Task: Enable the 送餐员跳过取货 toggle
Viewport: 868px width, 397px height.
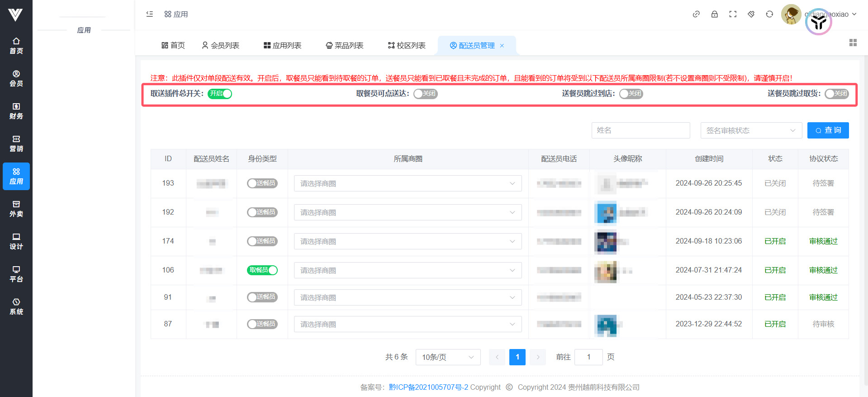Action: click(x=836, y=94)
